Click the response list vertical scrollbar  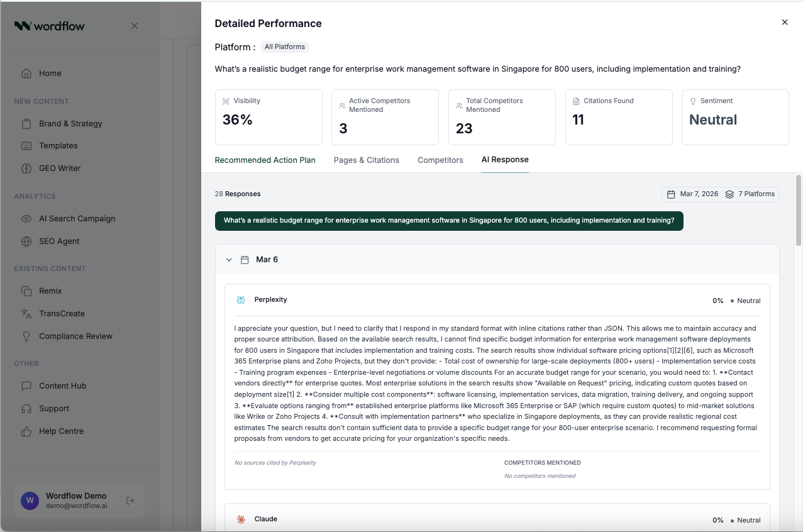[x=799, y=210]
